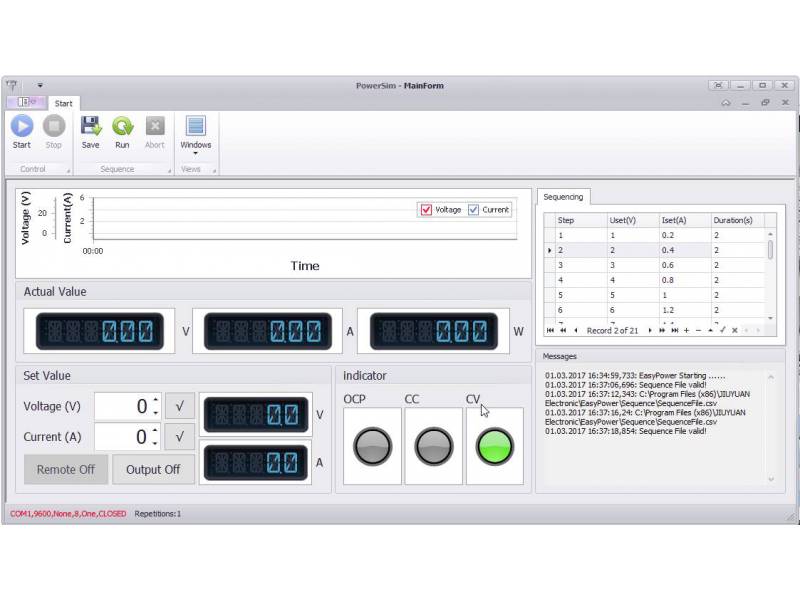Screen dimensions: 800x600
Task: Switch to the Start ribbon tab
Action: click(63, 103)
